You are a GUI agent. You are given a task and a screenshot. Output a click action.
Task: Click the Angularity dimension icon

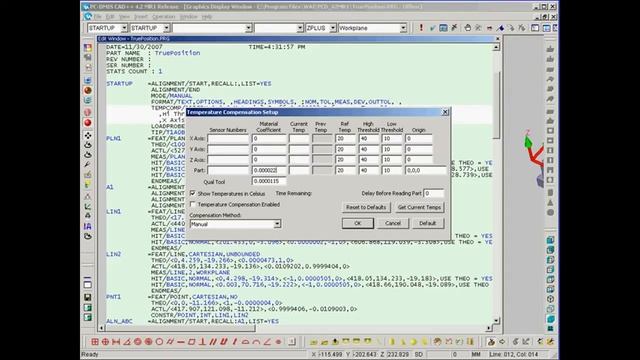click(x=267, y=342)
